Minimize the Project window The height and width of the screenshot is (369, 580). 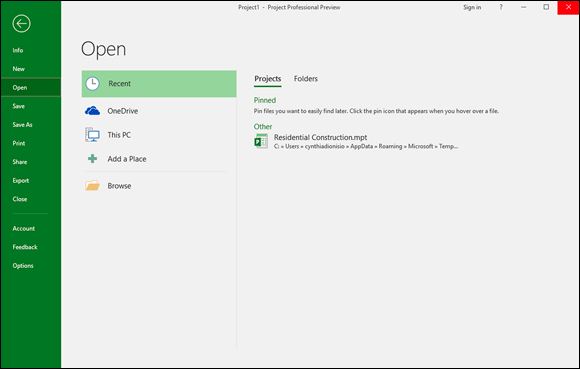pos(523,7)
